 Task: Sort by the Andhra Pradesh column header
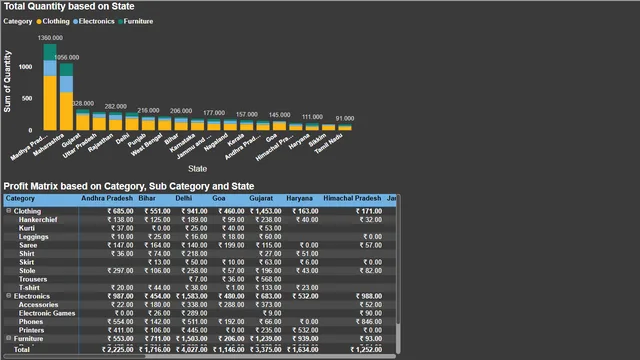107,198
